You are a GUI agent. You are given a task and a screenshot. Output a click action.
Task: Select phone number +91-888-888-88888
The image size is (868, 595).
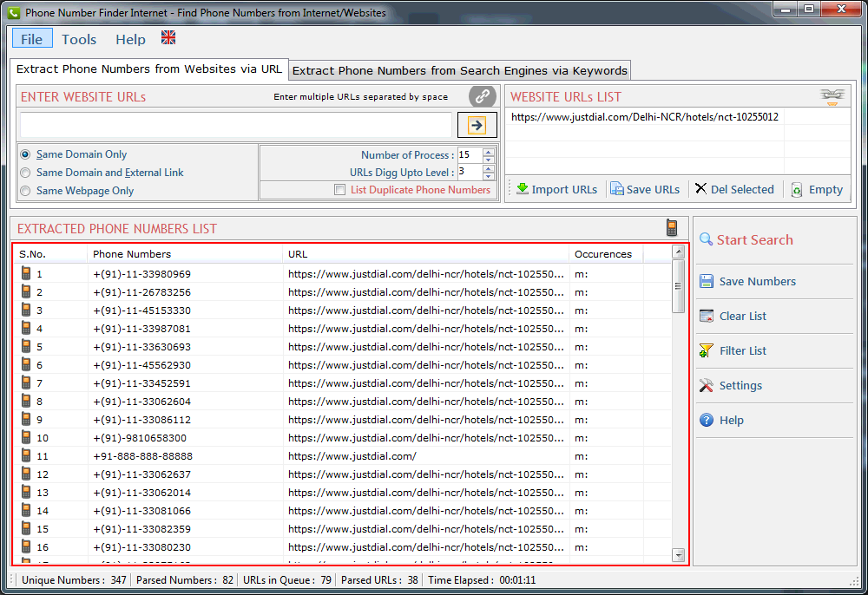pos(143,456)
